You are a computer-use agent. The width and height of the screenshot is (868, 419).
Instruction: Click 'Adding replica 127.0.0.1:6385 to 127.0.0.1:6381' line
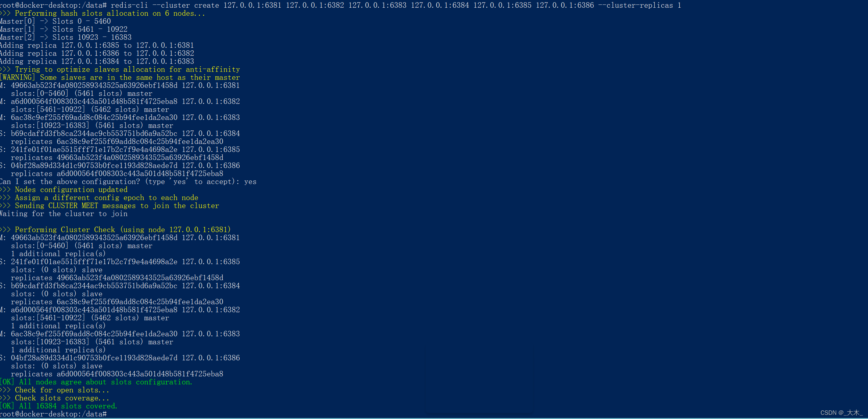(x=97, y=46)
